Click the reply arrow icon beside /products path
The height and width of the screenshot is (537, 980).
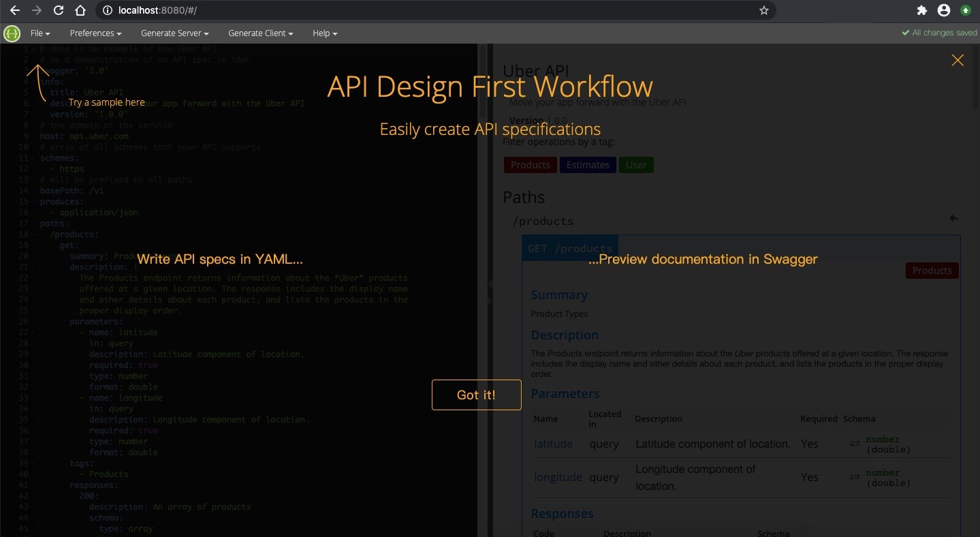point(953,219)
